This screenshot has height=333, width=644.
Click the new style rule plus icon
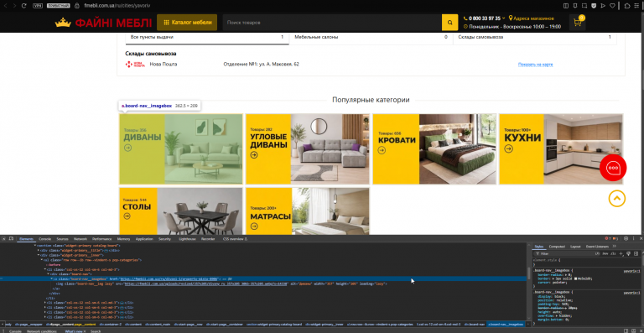point(621,254)
